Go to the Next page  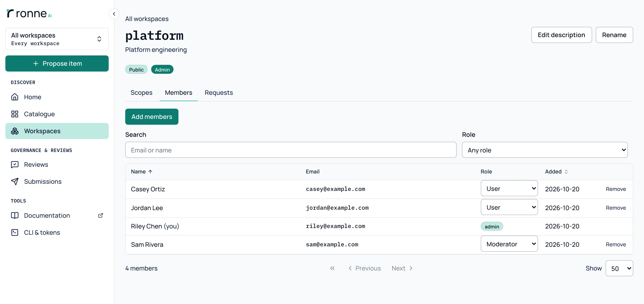(402, 268)
